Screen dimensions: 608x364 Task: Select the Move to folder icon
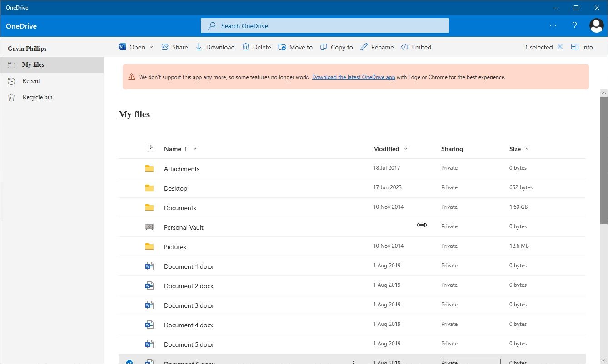[282, 47]
